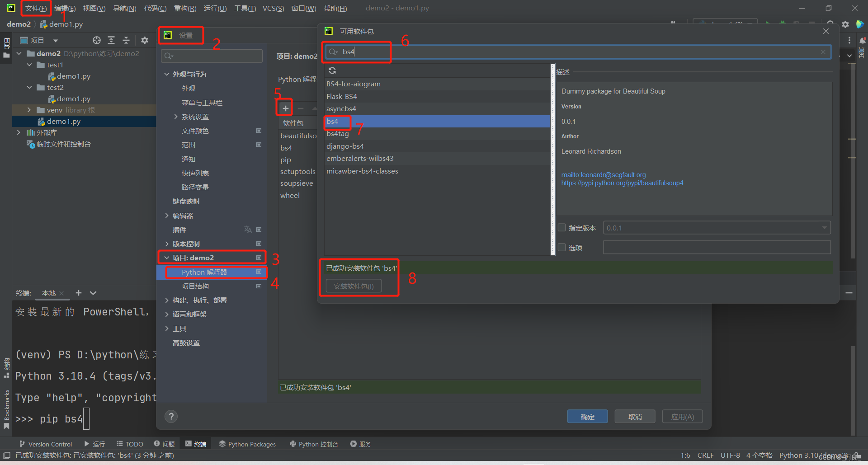Image resolution: width=868 pixels, height=465 pixels.
Task: Toggle the 指定版本 checkbox
Action: (562, 228)
